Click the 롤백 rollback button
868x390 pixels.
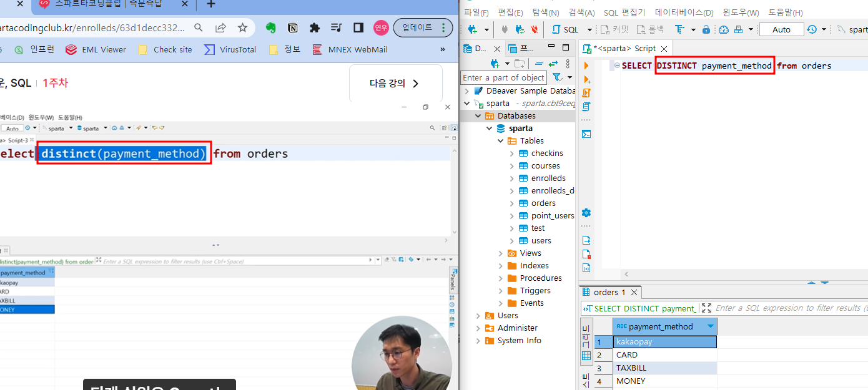coord(650,29)
